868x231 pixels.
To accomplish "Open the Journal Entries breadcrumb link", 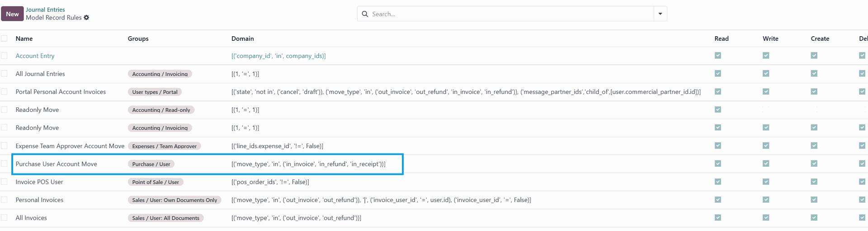I will (x=45, y=10).
